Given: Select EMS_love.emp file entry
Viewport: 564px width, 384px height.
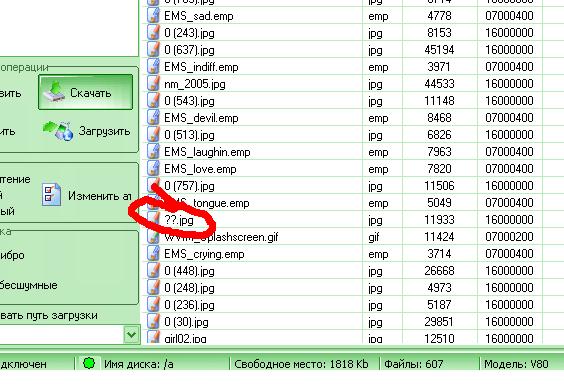Looking at the screenshot, I should (x=200, y=169).
